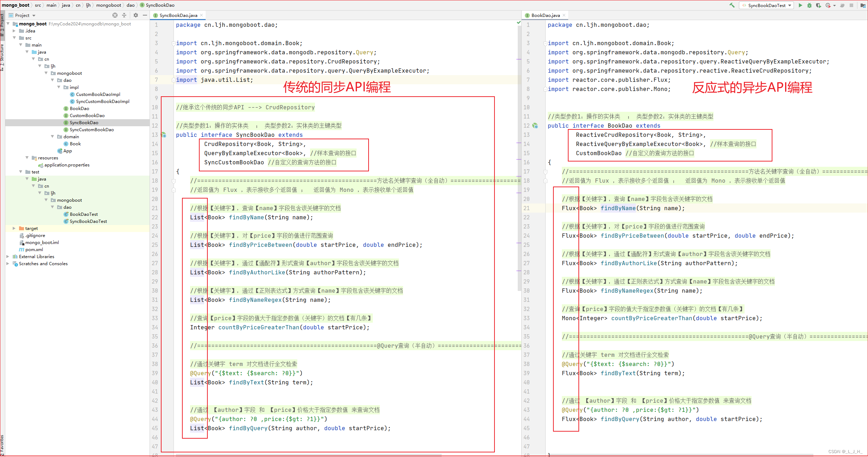The height and width of the screenshot is (457, 868).
Task: Open application.properties file
Action: click(x=64, y=165)
